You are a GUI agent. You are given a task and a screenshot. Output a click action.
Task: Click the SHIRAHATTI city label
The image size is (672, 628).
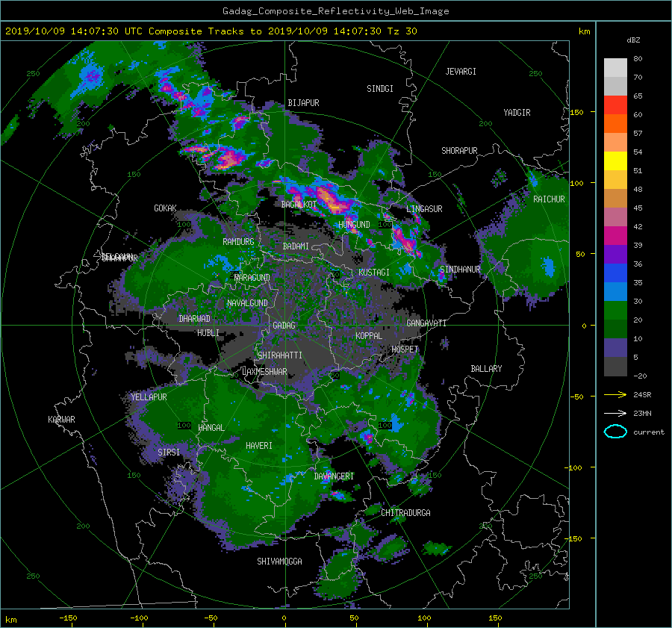tap(280, 355)
